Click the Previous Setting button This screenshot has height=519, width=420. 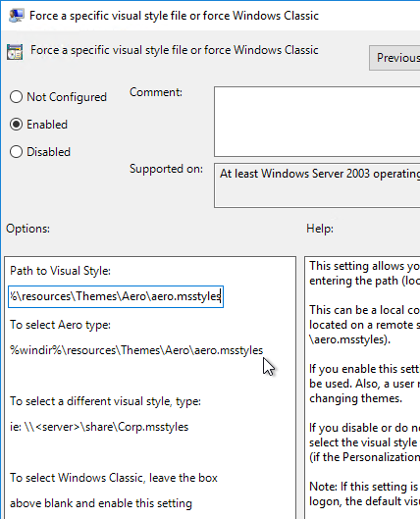pos(394,58)
